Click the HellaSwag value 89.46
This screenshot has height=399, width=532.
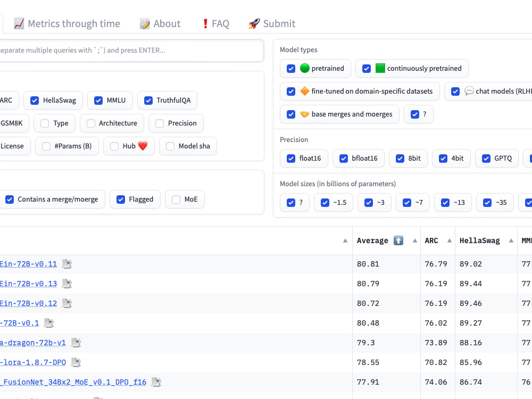pyautogui.click(x=471, y=303)
